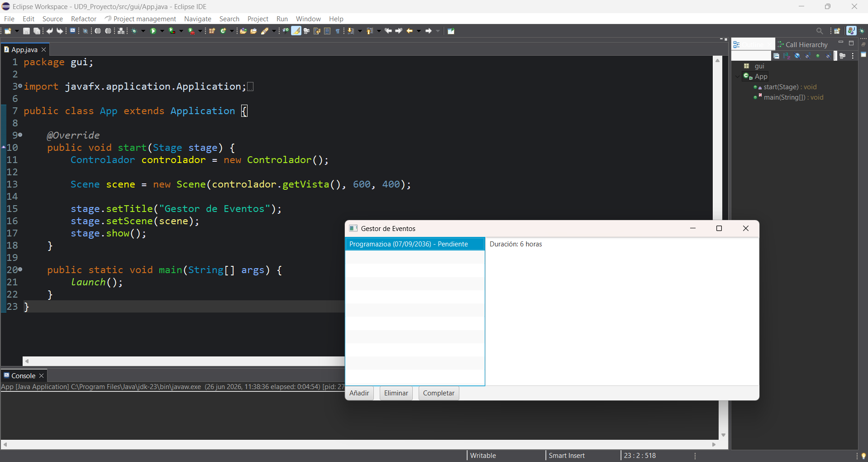
Task: Click the Save toolbar icon
Action: [26, 31]
